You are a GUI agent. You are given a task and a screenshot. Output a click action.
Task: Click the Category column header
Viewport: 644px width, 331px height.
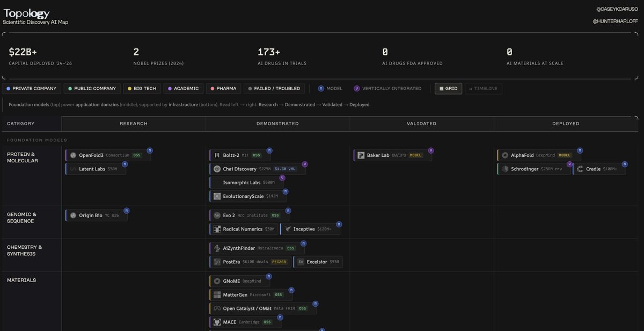tap(21, 124)
